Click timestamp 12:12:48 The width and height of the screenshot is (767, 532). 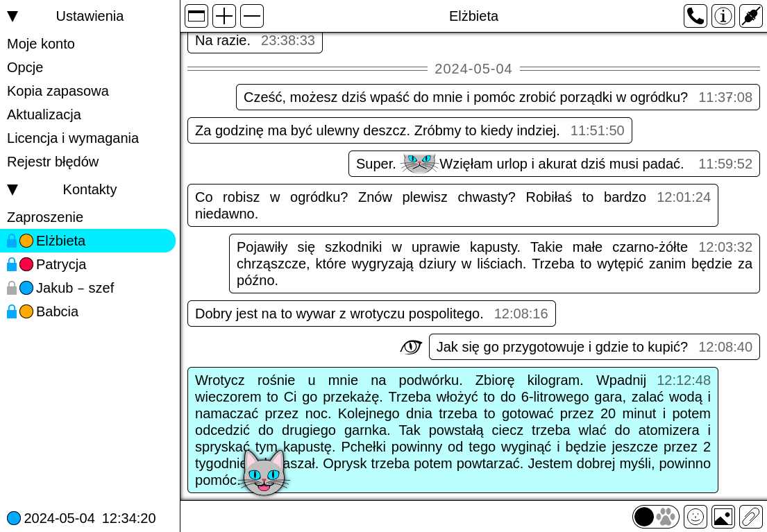(x=684, y=380)
